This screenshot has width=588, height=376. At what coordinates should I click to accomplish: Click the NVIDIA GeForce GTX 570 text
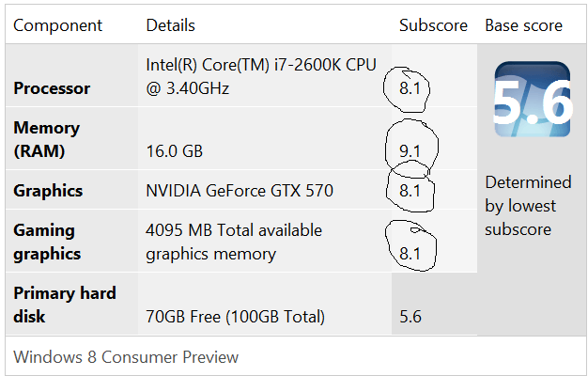click(240, 191)
